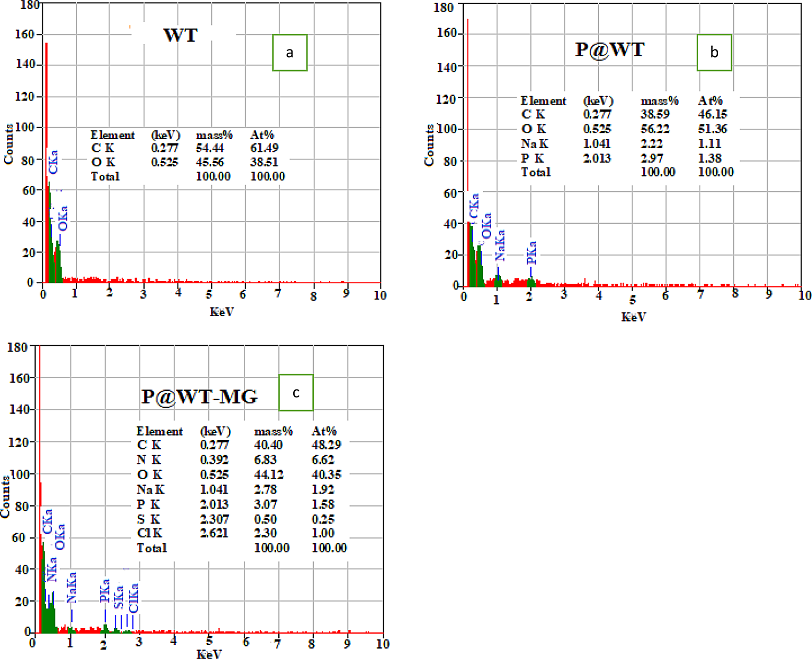
Task: Click the N K row energy value 0.392
Action: pos(214,459)
